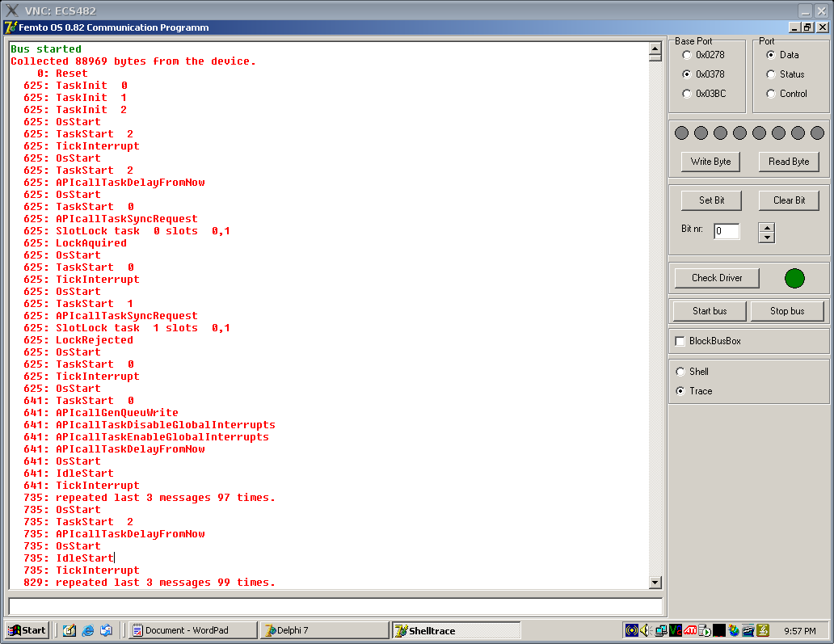Click the first bit indicator circle
The width and height of the screenshot is (834, 644).
point(682,133)
